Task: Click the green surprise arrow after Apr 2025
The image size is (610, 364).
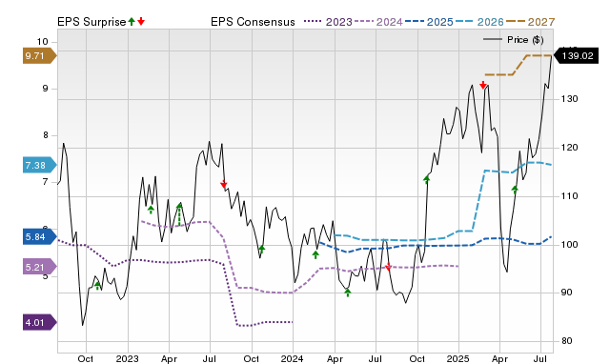Action: tap(515, 190)
